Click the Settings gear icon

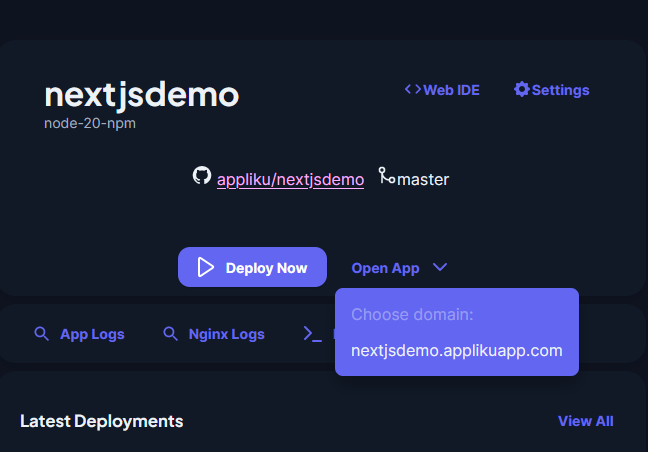pos(521,89)
